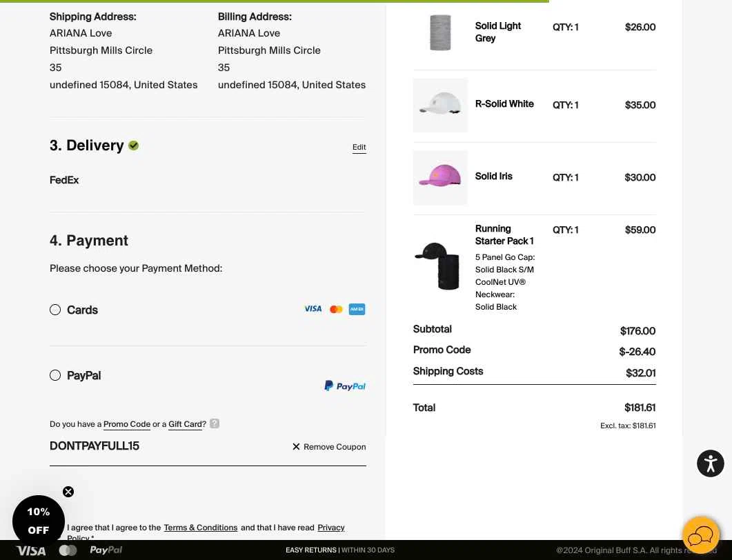This screenshot has width=732, height=560.
Task: Click the question mark help icon by Gift Card
Action: tap(215, 423)
